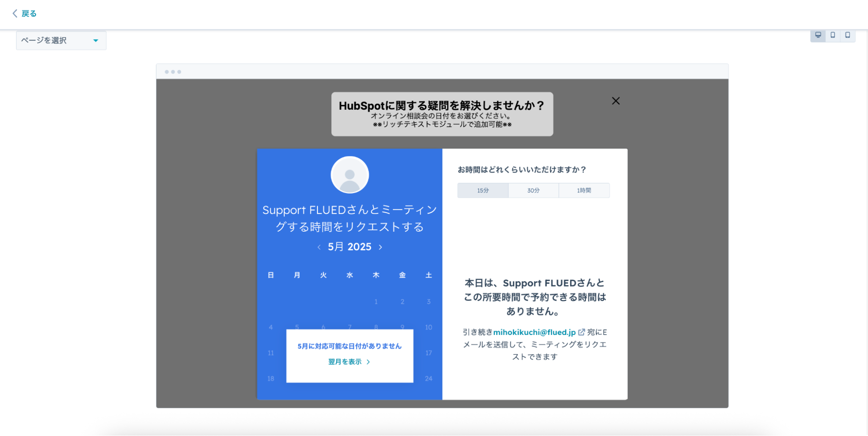Go back with the 戻る link
This screenshot has width=868, height=436.
pyautogui.click(x=24, y=13)
